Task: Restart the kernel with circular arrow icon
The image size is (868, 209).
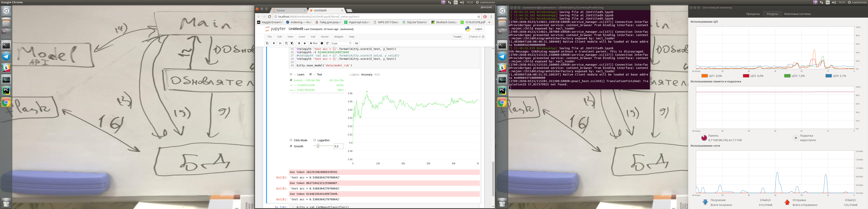Action: tap(327, 43)
